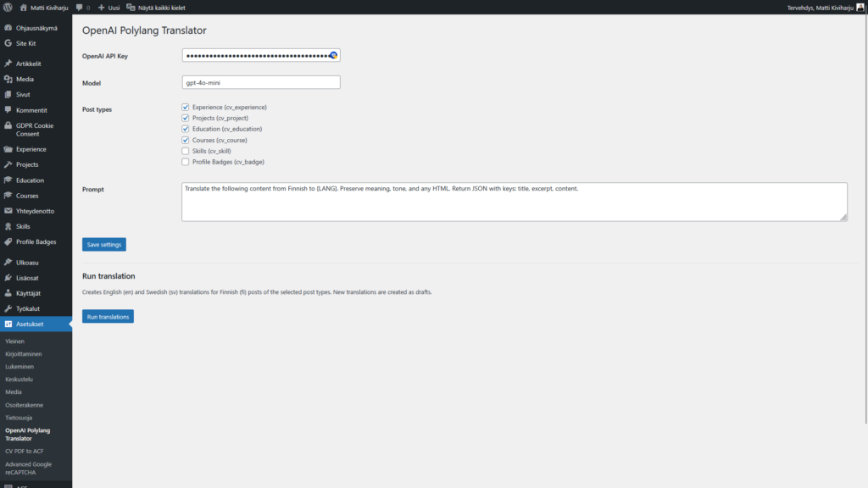
Task: Check the Profile Badges (cv_badge) checkbox
Action: (x=186, y=162)
